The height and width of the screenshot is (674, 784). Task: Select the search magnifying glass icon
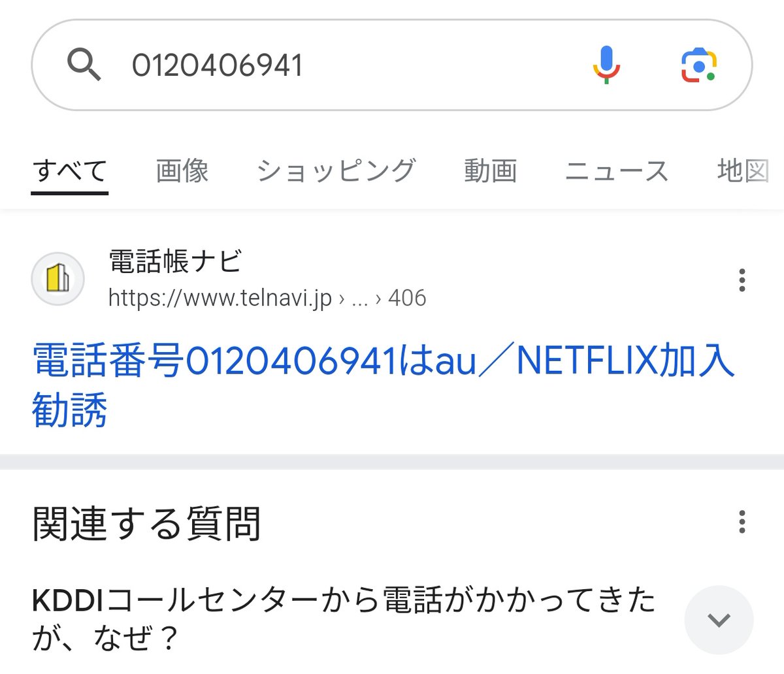(86, 64)
